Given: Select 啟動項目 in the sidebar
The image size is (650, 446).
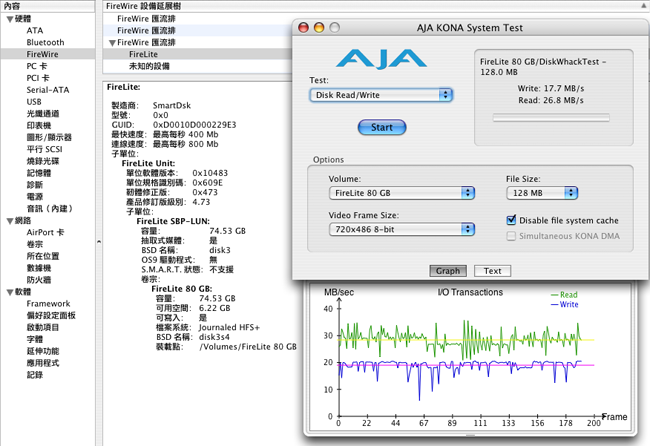Looking at the screenshot, I should click(x=43, y=327).
